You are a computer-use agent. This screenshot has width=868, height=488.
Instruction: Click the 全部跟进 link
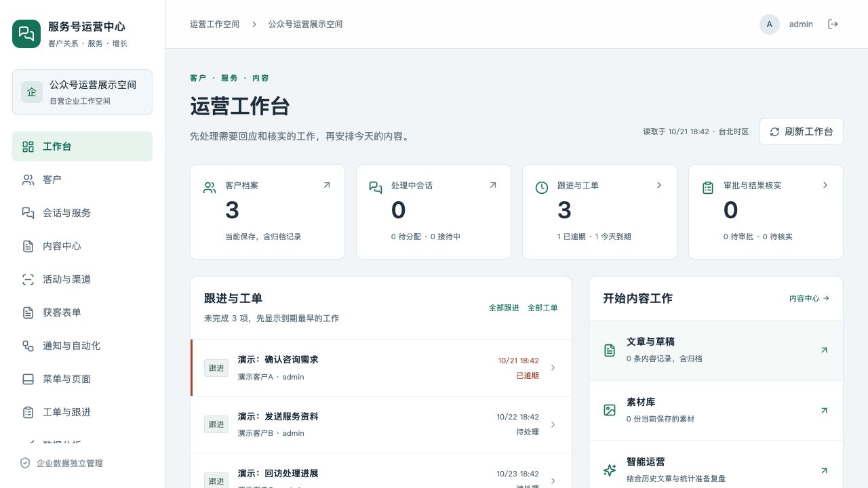pos(504,308)
